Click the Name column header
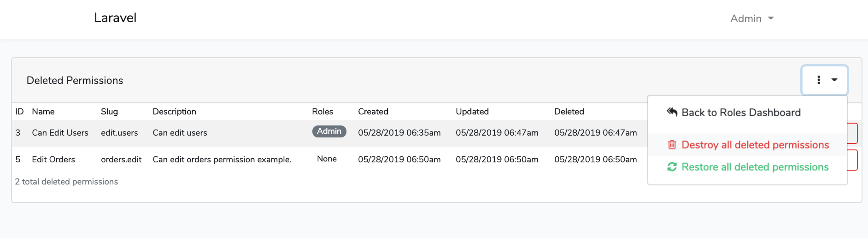Viewport: 868px width, 238px height. point(43,112)
